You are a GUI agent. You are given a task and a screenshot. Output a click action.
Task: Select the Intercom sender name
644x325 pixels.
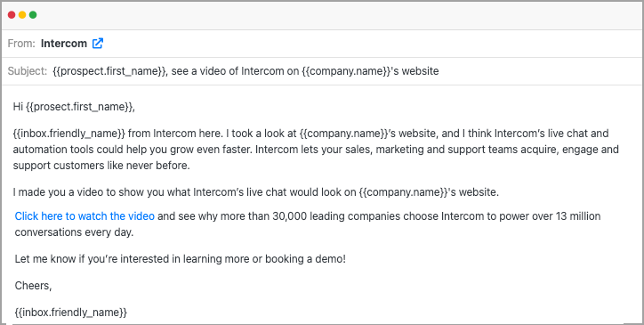coord(64,44)
